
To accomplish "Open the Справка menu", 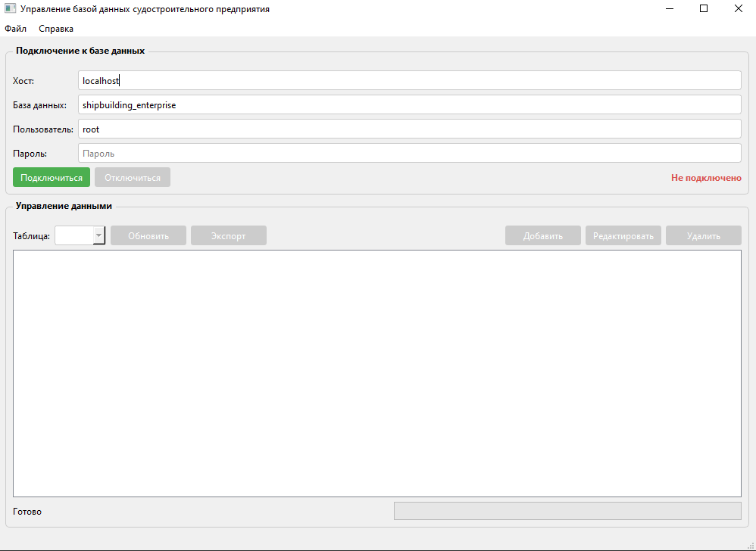I will (56, 29).
